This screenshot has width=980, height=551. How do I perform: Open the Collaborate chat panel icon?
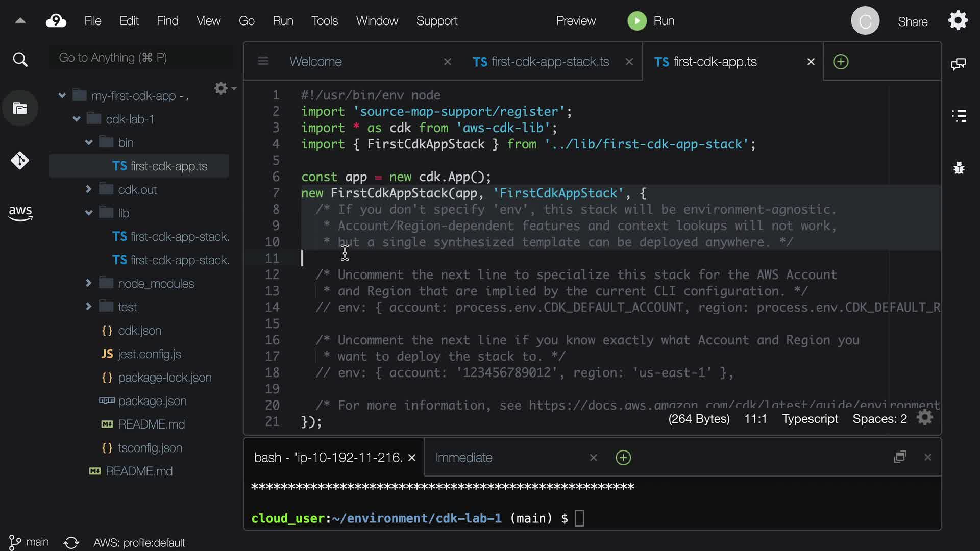pos(958,64)
